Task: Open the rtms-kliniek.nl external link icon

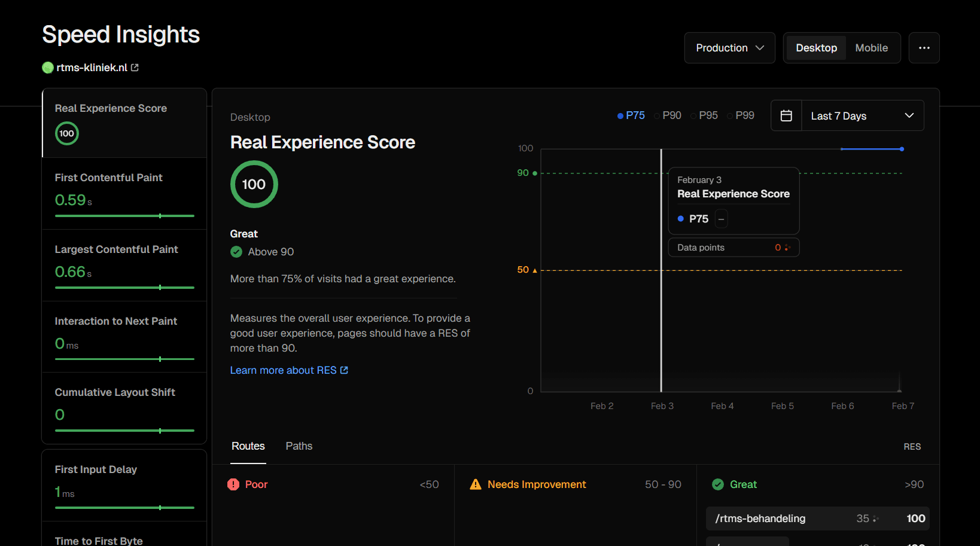Action: click(135, 68)
